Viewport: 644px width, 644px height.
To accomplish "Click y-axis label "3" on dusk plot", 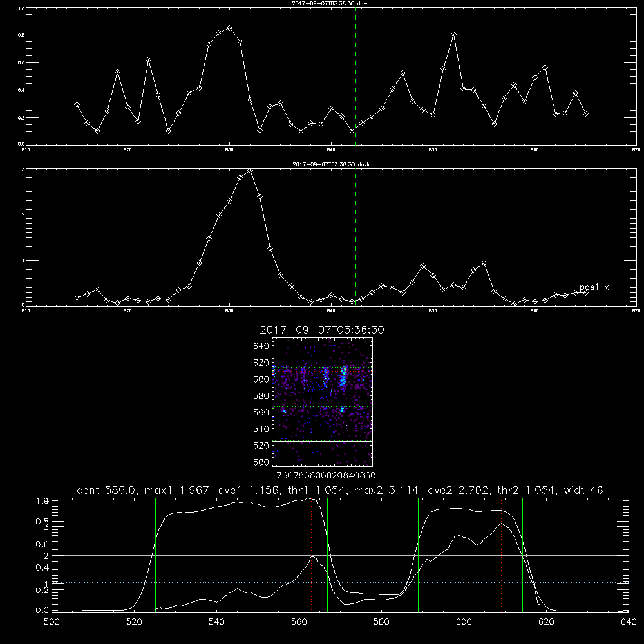I will coord(23,169).
